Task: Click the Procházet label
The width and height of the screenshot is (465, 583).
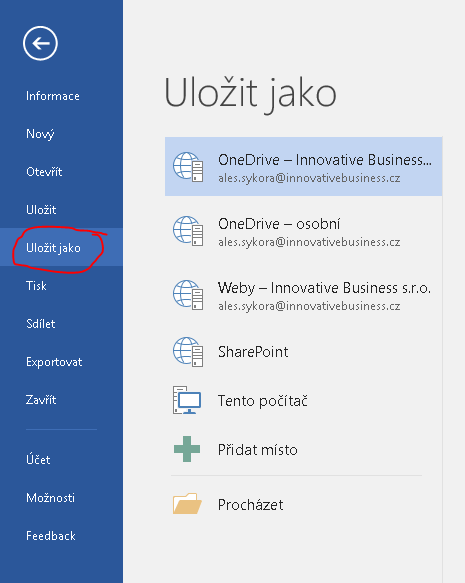Action: [251, 505]
